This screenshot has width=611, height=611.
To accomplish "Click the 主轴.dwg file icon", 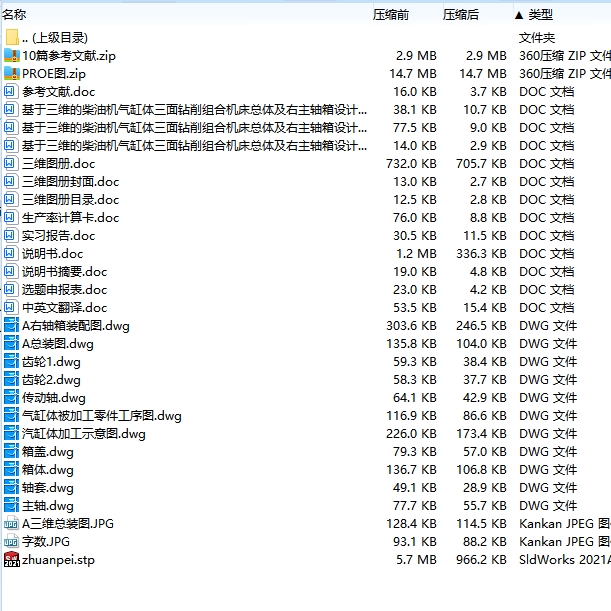I will (x=11, y=505).
